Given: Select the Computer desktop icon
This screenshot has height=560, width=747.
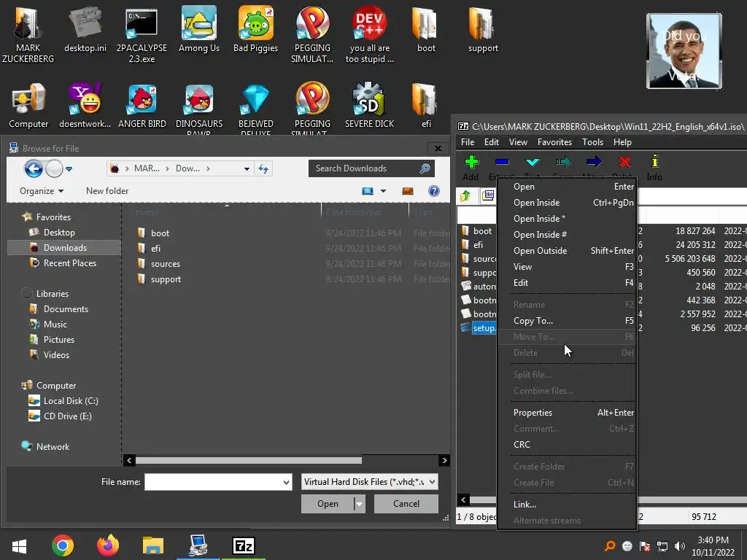Looking at the screenshot, I should (x=28, y=106).
